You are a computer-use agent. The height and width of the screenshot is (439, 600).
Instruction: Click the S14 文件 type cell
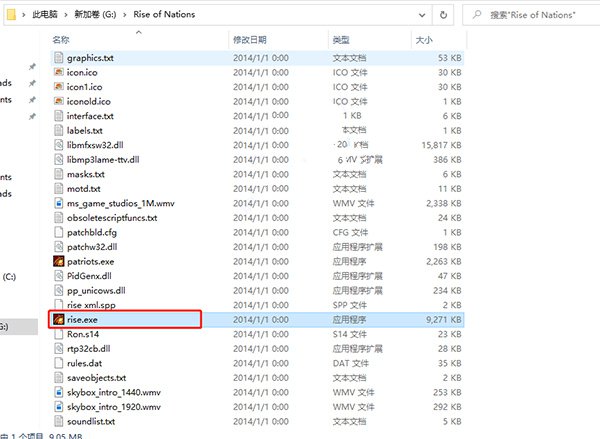[349, 334]
